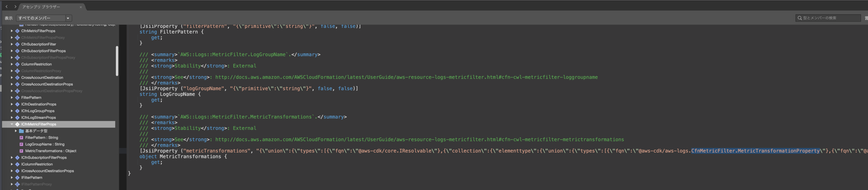Expand the FilterPattern class node
The height and width of the screenshot is (190, 868).
[x=12, y=98]
